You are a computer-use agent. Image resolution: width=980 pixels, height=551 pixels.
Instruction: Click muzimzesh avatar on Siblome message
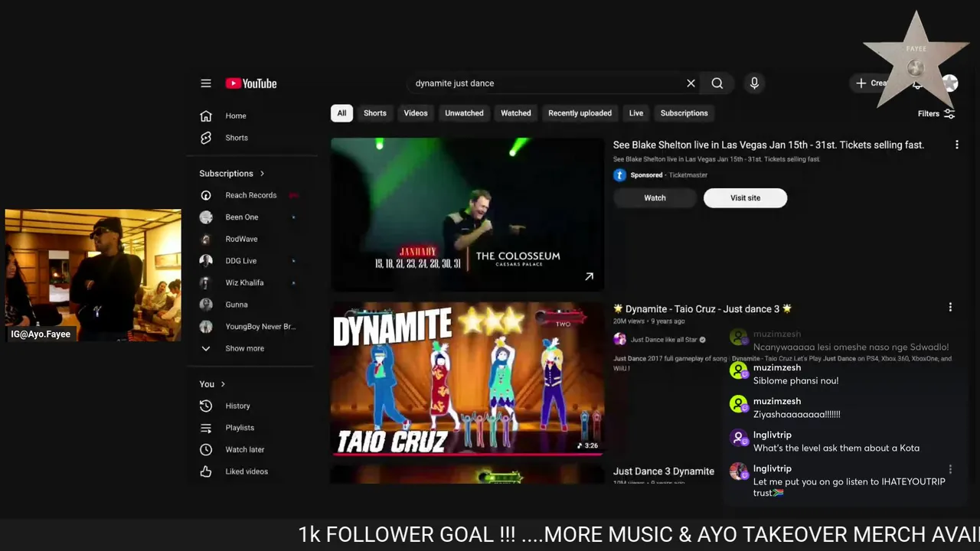coord(738,370)
